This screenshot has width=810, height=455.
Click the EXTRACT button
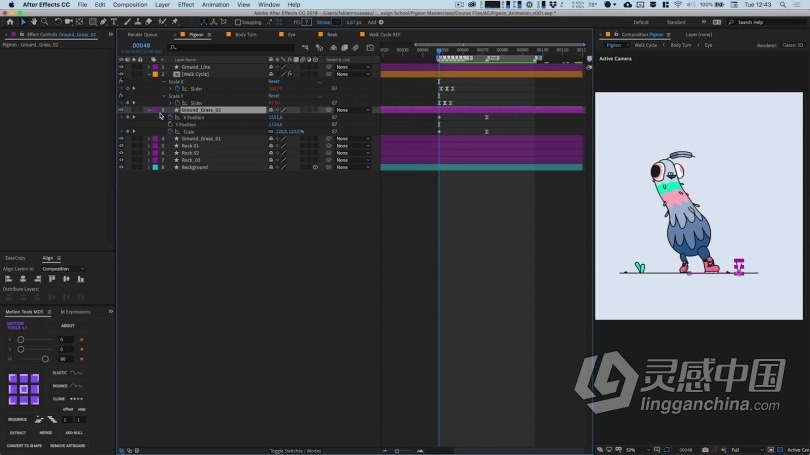tap(18, 433)
